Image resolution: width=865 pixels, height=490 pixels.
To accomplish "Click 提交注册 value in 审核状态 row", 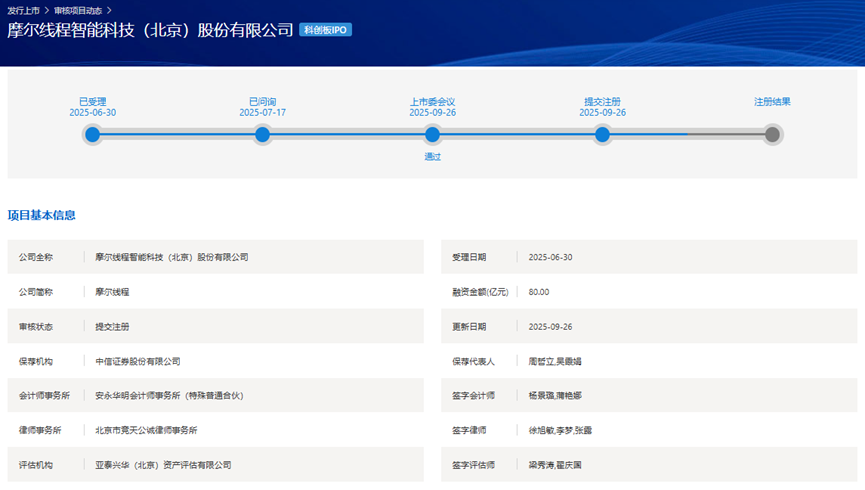I will [x=112, y=327].
